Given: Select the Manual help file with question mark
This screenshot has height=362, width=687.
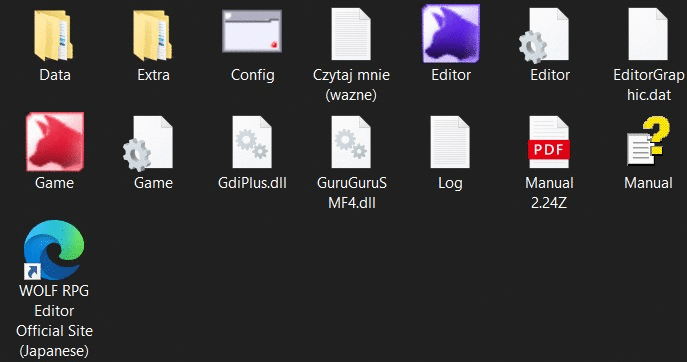Looking at the screenshot, I should click(648, 141).
